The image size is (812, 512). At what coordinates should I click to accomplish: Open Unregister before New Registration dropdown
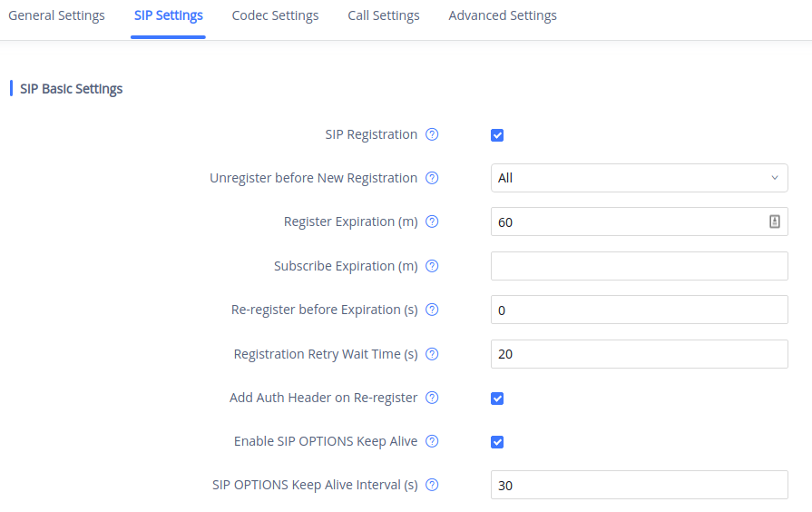click(x=639, y=178)
